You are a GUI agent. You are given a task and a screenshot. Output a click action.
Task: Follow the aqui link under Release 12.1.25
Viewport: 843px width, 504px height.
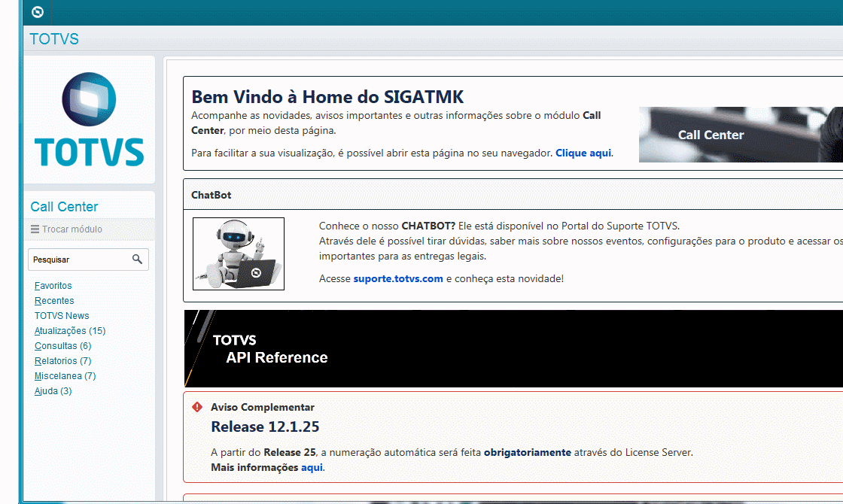click(x=312, y=467)
